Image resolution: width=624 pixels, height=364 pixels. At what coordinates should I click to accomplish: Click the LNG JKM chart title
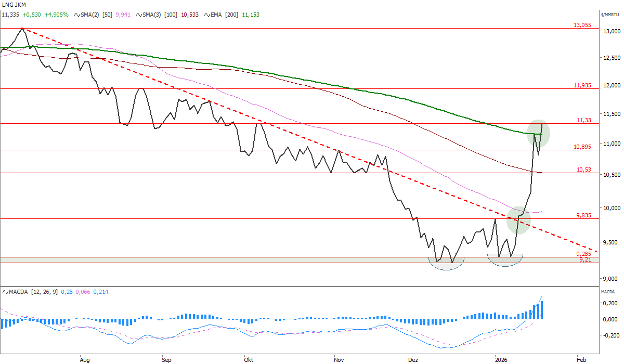[14, 5]
